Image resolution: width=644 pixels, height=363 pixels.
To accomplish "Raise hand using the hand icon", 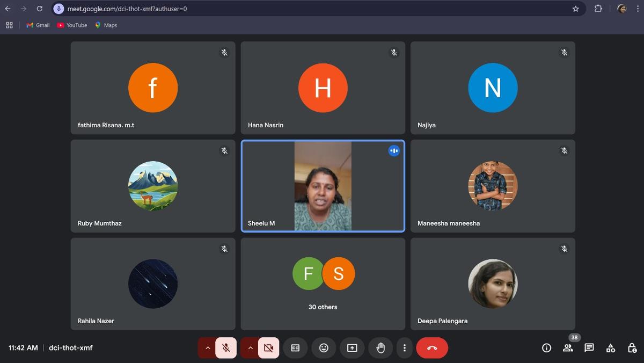I will coord(380,348).
